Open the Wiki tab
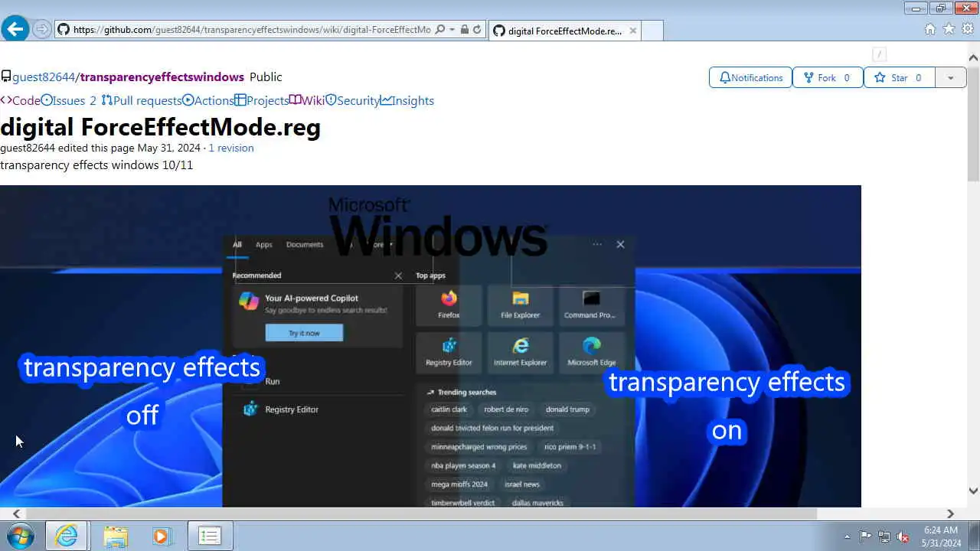Image resolution: width=980 pixels, height=551 pixels. point(307,100)
